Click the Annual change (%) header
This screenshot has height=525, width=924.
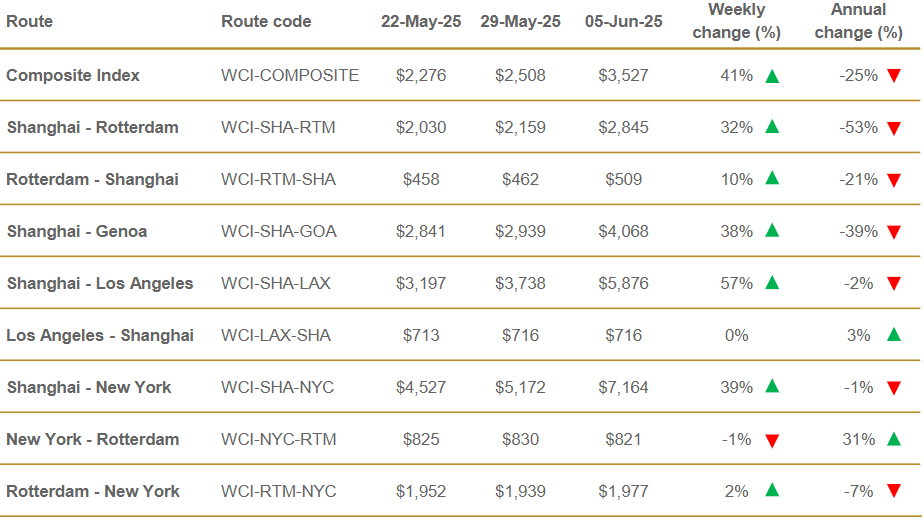859,21
